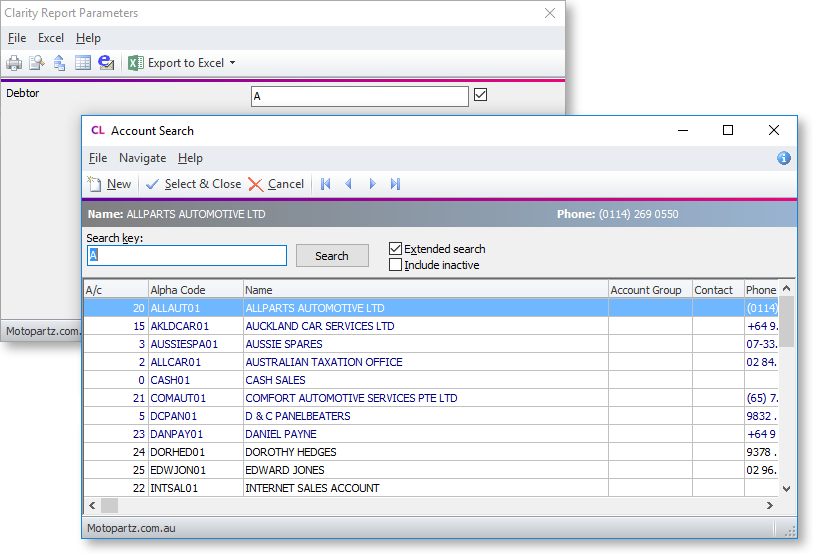813x554 pixels.
Task: Click the grid table icon in toolbar
Action: (x=83, y=63)
